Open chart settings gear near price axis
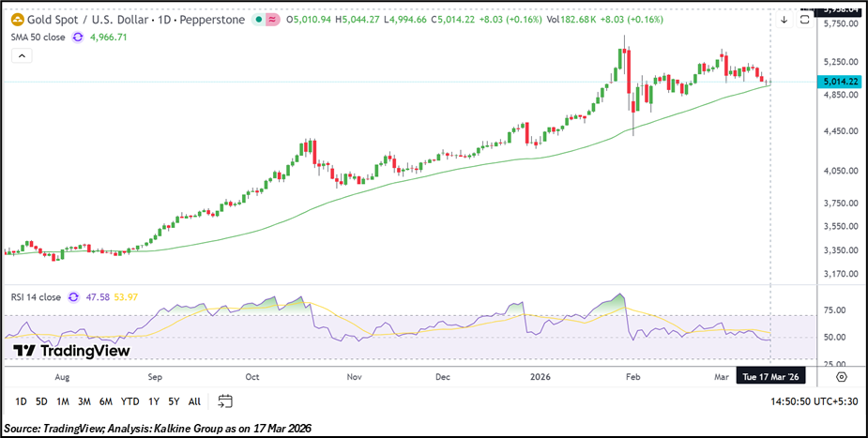The image size is (868, 438). coord(841,376)
